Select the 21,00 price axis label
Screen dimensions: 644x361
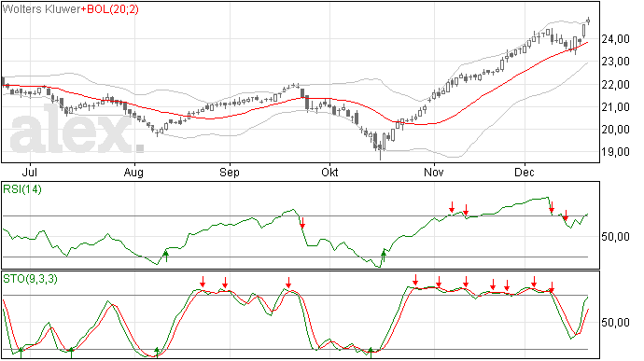[615, 107]
